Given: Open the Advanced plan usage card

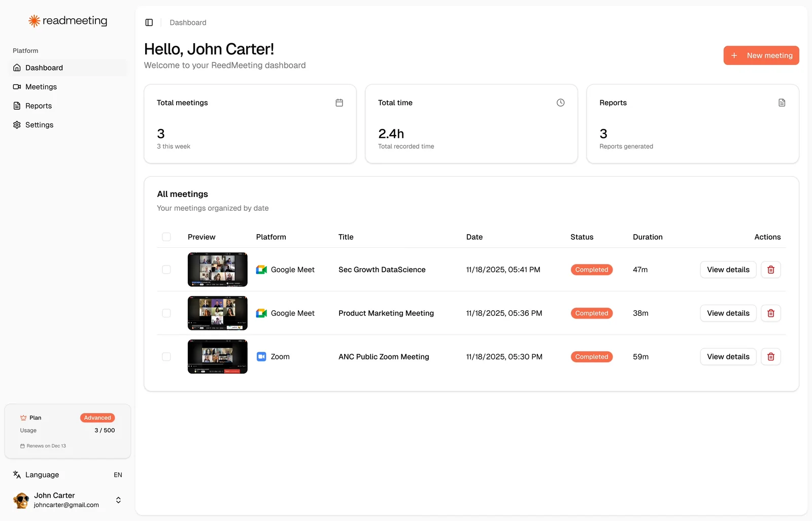Looking at the screenshot, I should click(67, 431).
